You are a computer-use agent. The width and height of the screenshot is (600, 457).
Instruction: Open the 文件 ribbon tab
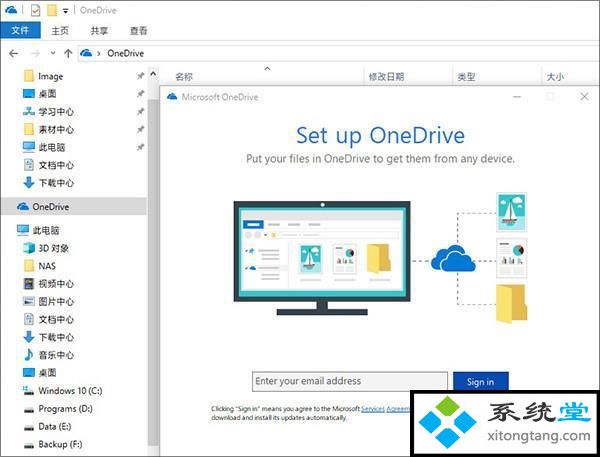tap(20, 30)
